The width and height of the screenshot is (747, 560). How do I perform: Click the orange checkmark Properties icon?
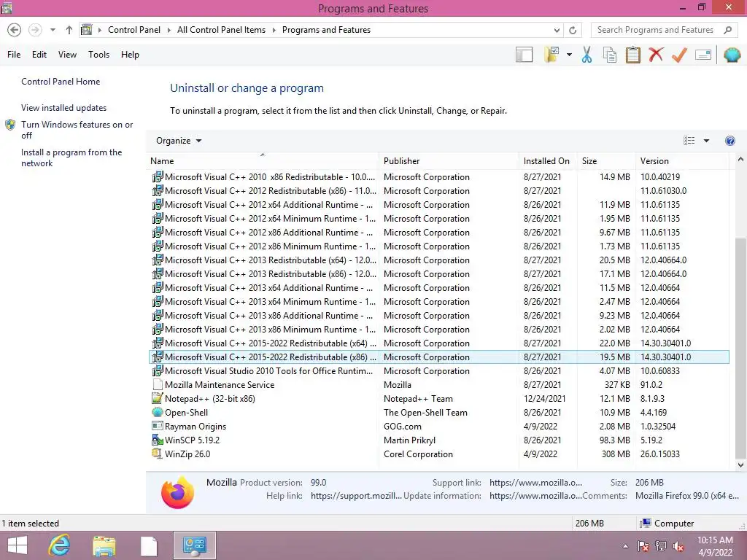(x=679, y=55)
